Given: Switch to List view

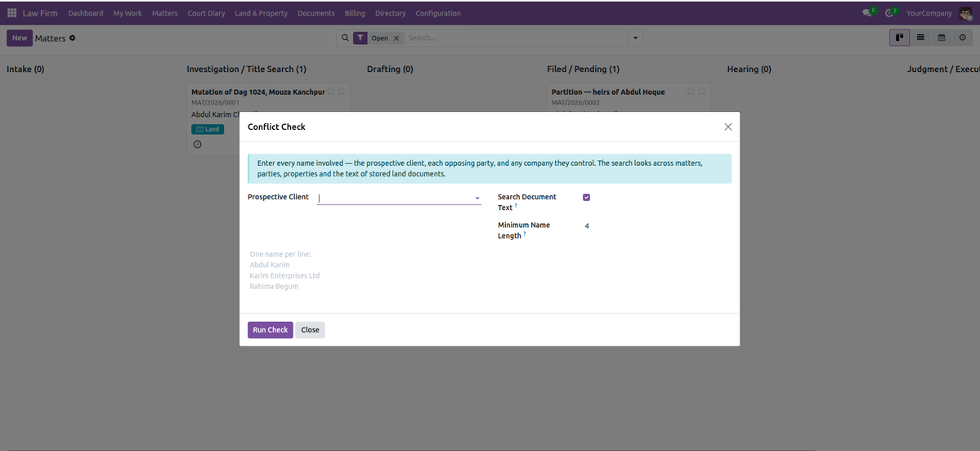Looking at the screenshot, I should [920, 38].
